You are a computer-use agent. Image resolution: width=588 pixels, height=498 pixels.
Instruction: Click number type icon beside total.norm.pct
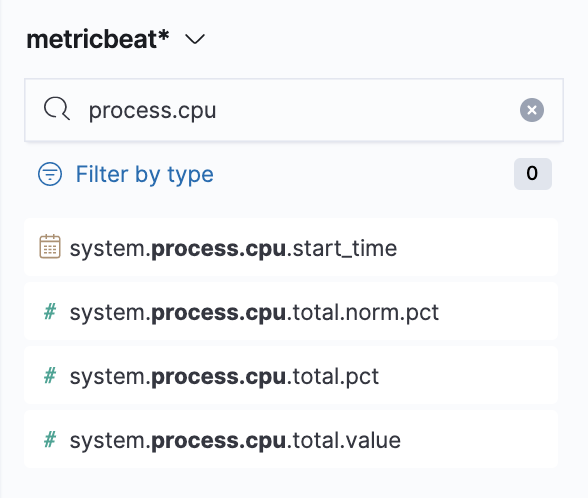(x=50, y=312)
